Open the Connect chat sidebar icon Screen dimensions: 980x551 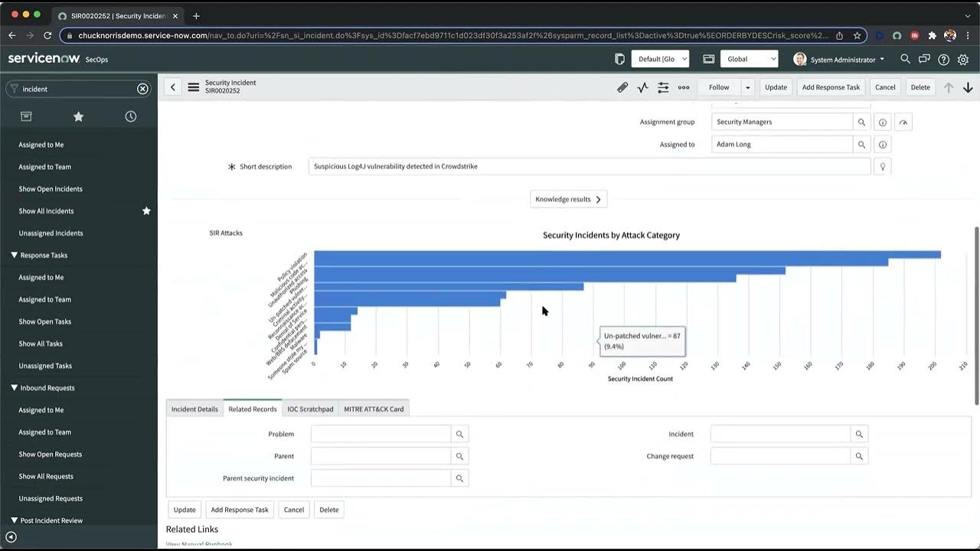[x=924, y=59]
